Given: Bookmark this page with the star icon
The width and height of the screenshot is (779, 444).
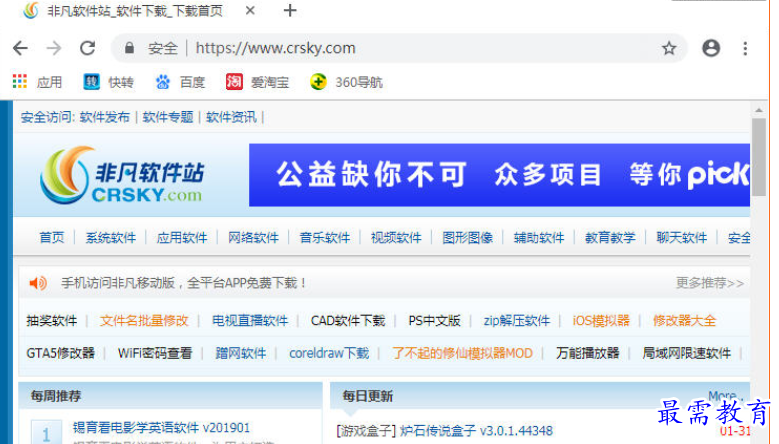Looking at the screenshot, I should click(x=669, y=48).
